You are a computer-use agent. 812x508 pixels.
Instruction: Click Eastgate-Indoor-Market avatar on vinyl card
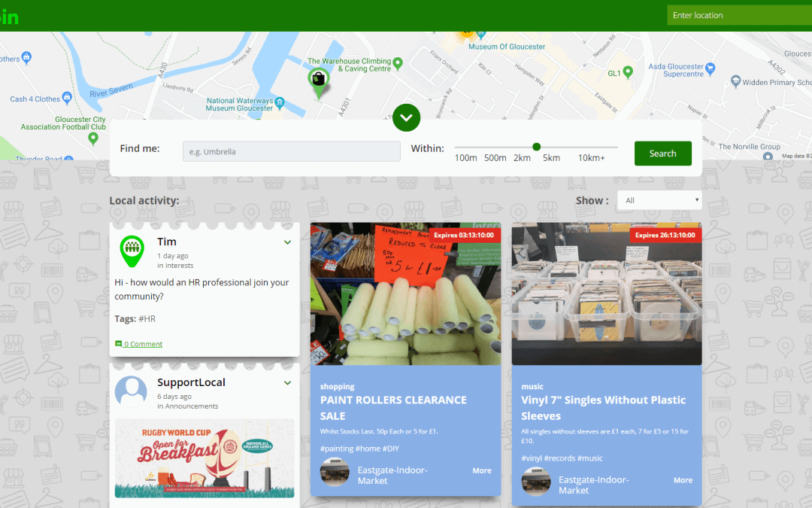tap(535, 481)
